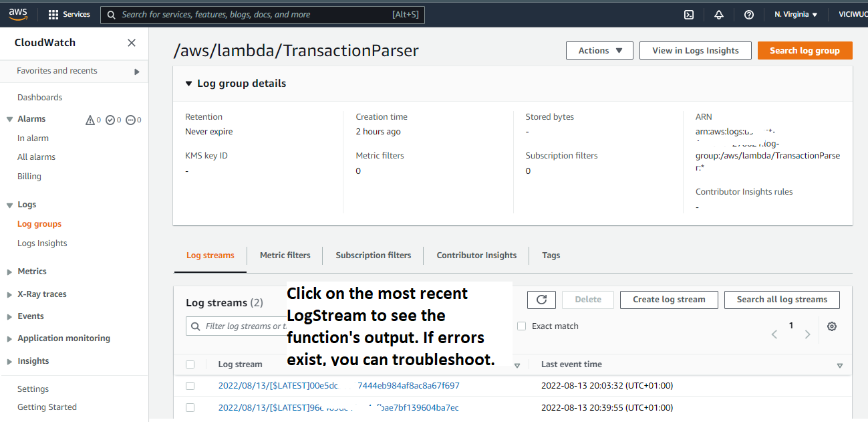Open Settings in sidebar

(33, 389)
